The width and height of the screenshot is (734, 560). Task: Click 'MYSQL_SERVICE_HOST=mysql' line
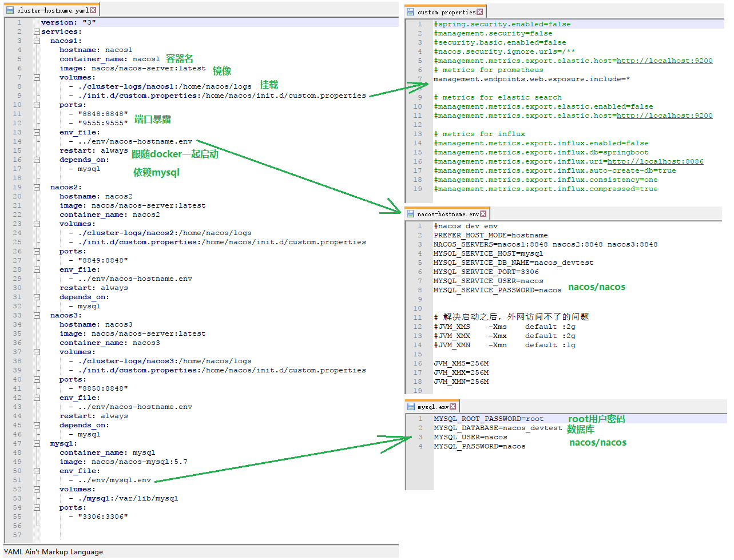click(489, 253)
